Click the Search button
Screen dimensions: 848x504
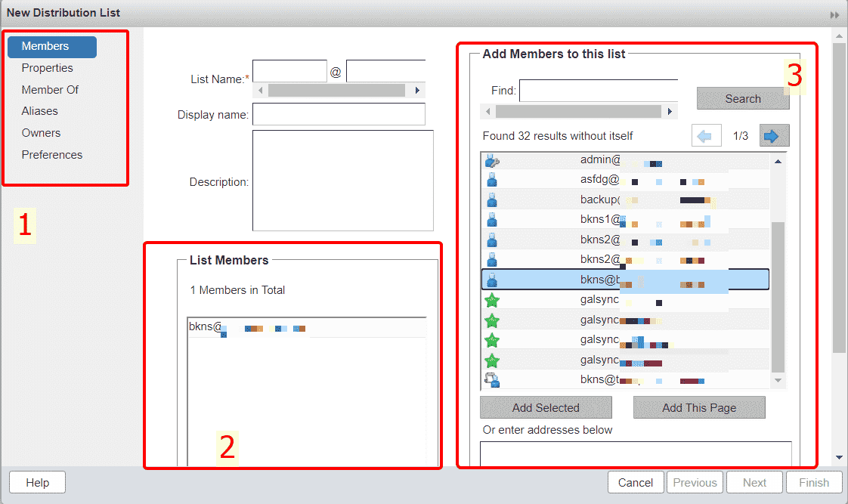[742, 99]
